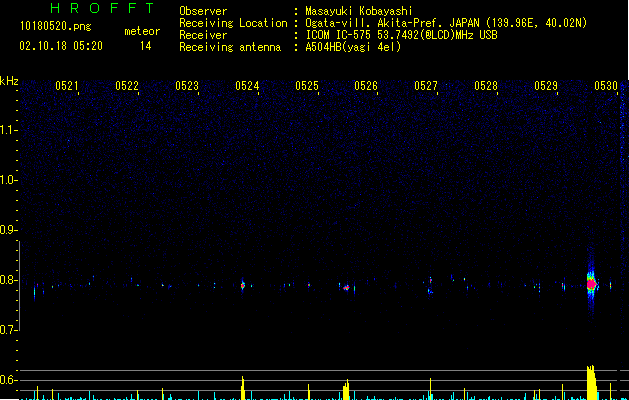The width and height of the screenshot is (629, 400).
Task: Click the 1.0 kHz axis label
Action: tap(8, 180)
